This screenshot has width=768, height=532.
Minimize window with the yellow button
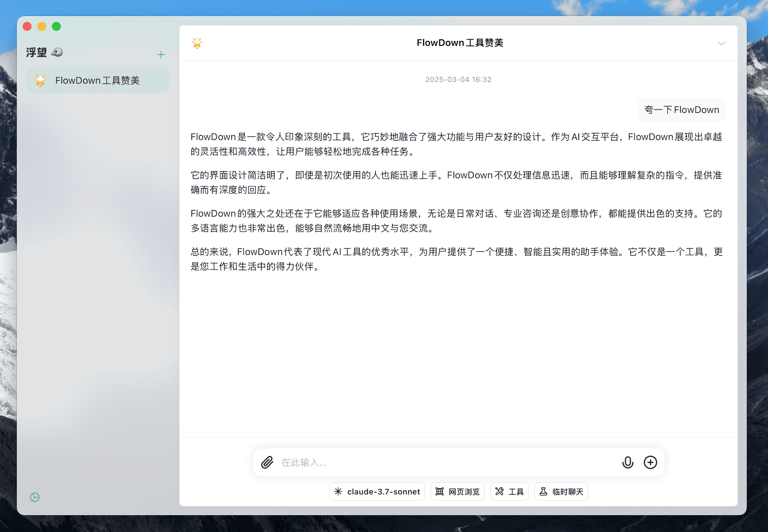[x=42, y=26]
